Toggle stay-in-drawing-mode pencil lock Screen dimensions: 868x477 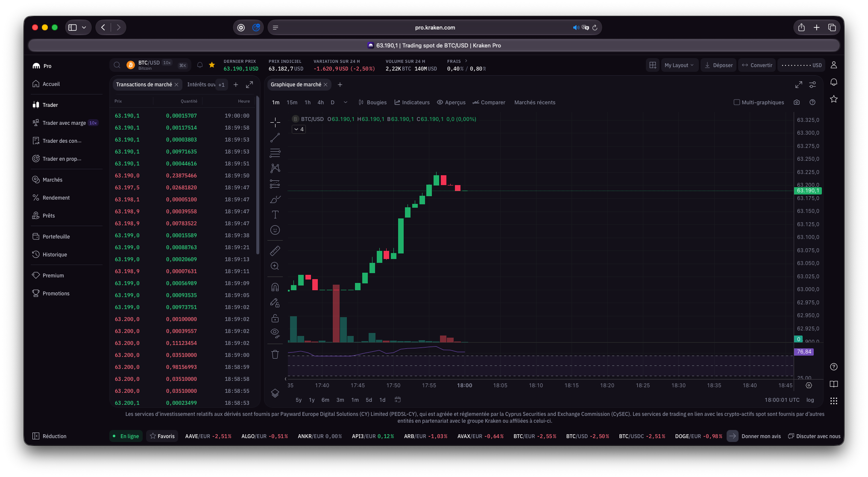(275, 303)
